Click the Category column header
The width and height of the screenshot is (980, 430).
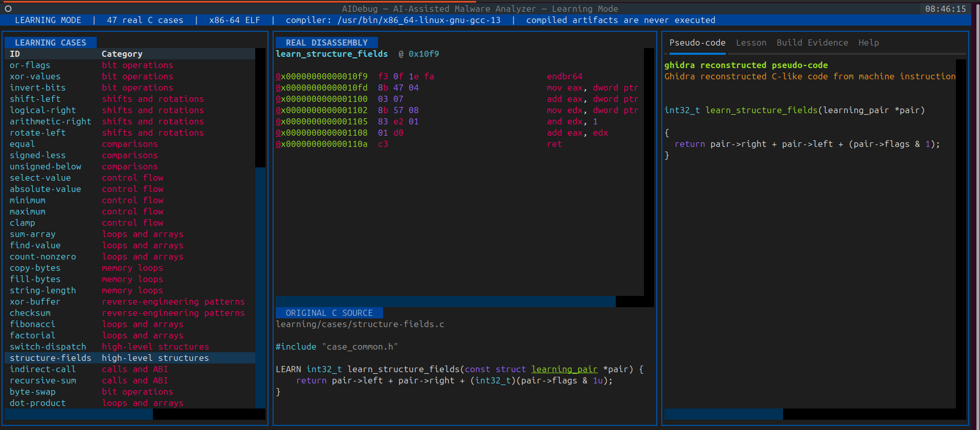point(122,54)
